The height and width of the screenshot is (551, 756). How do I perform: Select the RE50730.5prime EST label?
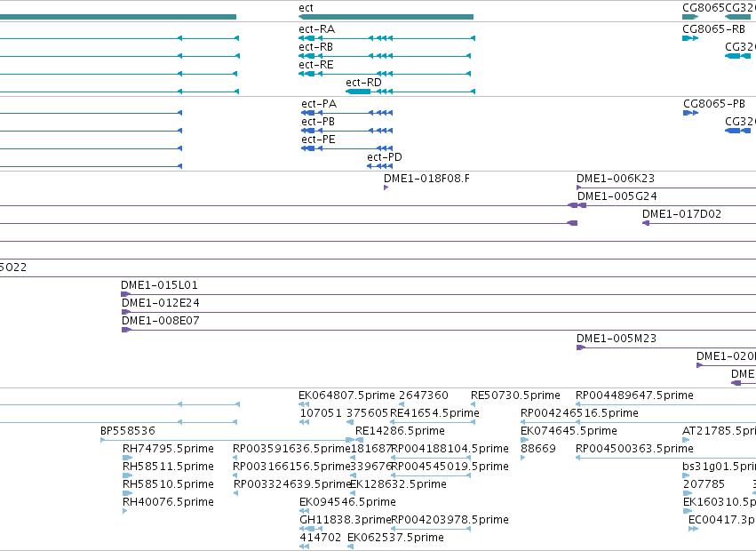click(515, 396)
